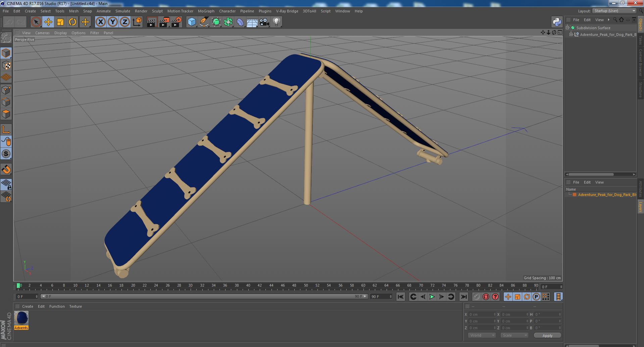644x347 pixels.
Task: Toggle viewport maximize icon
Action: click(560, 33)
